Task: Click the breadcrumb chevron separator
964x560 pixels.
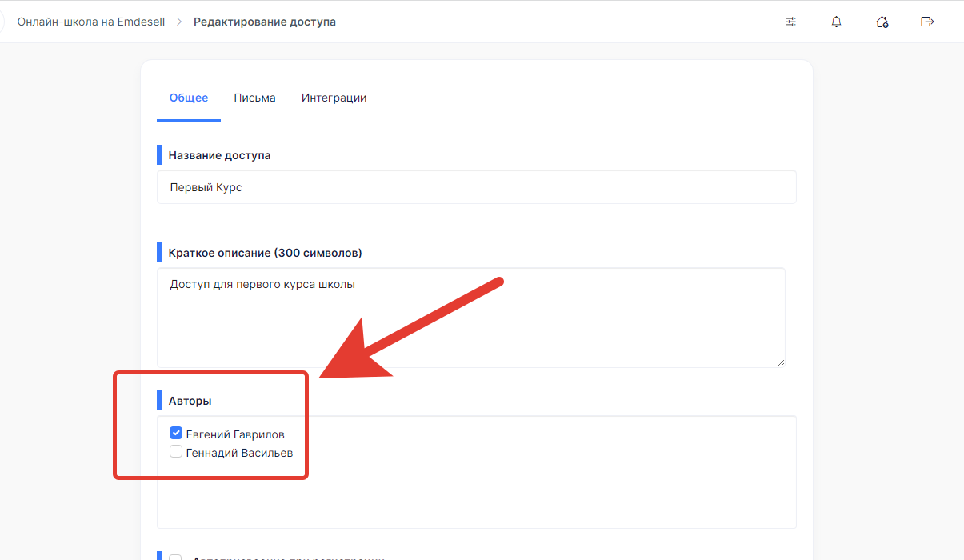Action: coord(179,22)
